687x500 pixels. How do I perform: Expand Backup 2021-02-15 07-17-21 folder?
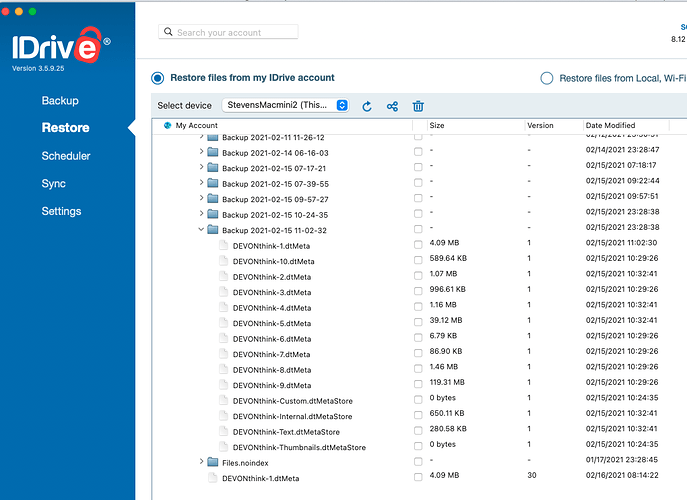click(x=201, y=167)
